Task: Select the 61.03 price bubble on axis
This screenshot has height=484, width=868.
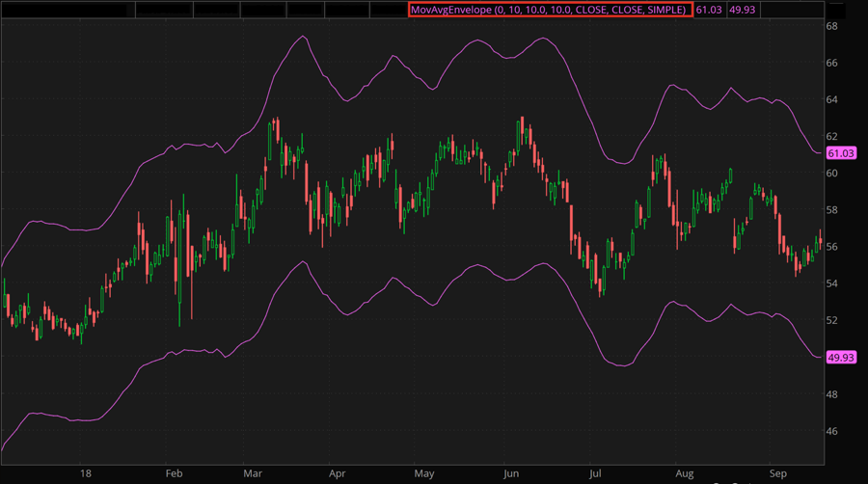Action: [842, 153]
